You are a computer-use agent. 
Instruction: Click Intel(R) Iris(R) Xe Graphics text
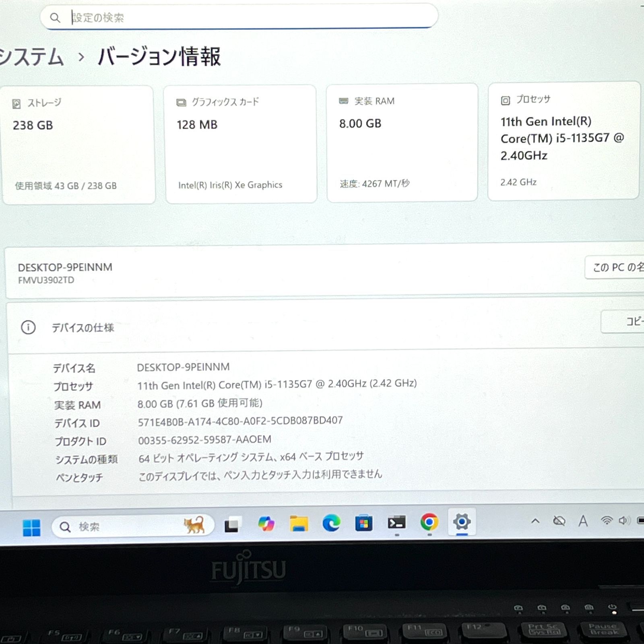tap(230, 185)
